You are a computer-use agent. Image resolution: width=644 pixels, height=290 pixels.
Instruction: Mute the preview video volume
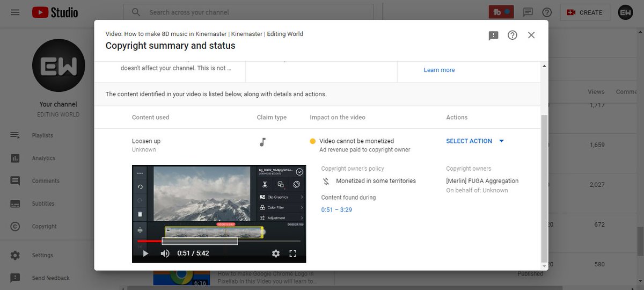pos(165,253)
